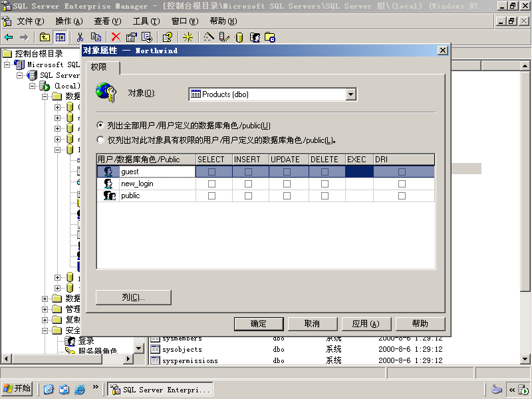Click the sysobjects table icon
Screen dimensions: 532x399
point(156,349)
